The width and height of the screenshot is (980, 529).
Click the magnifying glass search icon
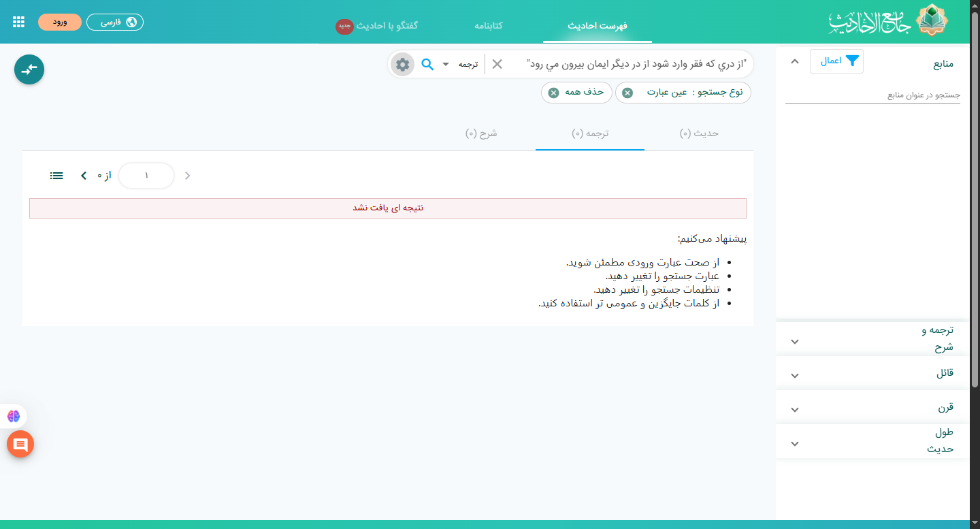click(427, 64)
